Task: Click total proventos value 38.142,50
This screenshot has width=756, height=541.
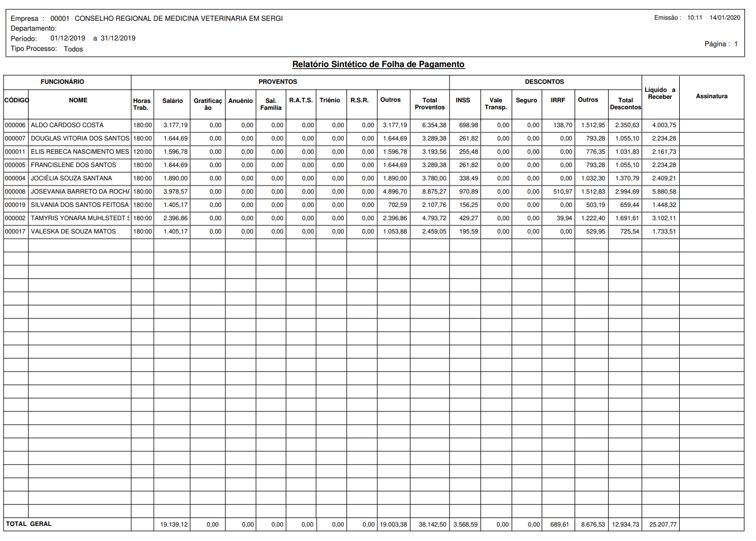Action: pos(432,524)
